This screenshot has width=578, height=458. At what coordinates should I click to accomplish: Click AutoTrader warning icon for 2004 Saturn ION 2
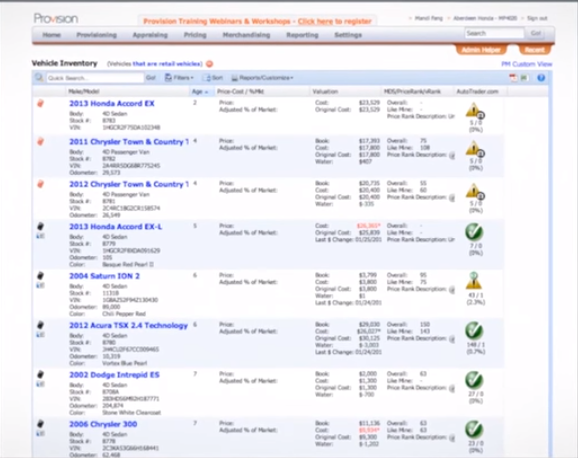pyautogui.click(x=474, y=281)
